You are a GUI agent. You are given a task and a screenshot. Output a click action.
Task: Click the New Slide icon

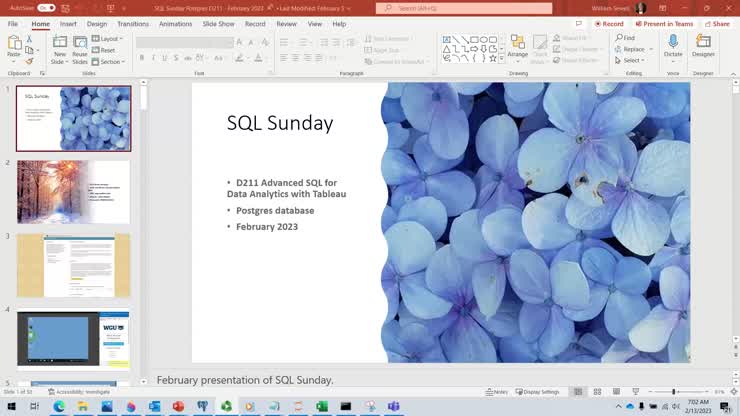(59, 42)
